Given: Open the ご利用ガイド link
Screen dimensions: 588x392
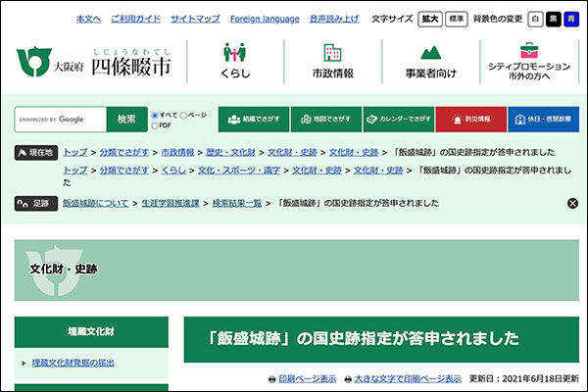Looking at the screenshot, I should [x=136, y=19].
